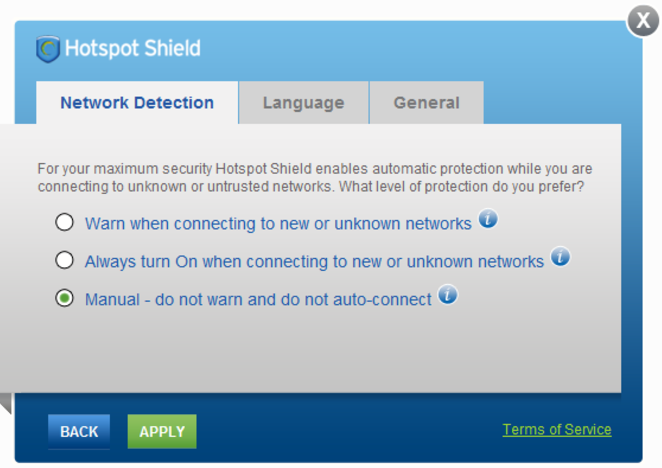Click the maximum security description paragraph
662x468 pixels.
pyautogui.click(x=315, y=177)
